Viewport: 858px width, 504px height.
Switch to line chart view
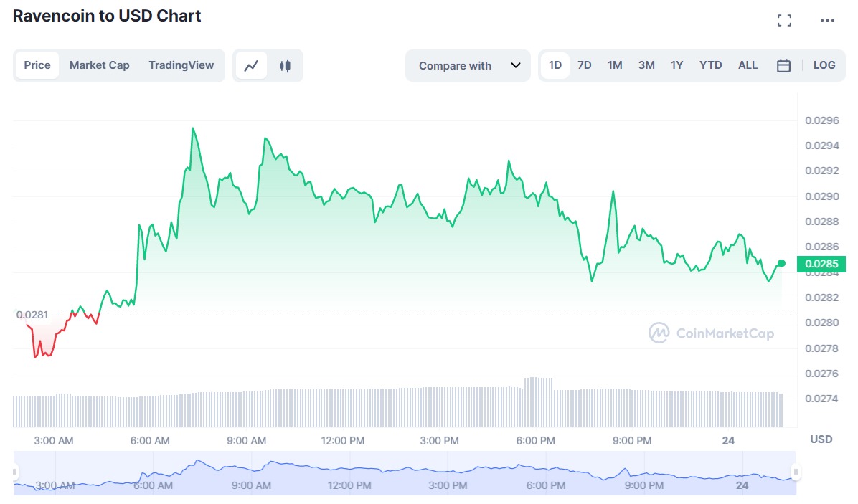click(x=251, y=65)
